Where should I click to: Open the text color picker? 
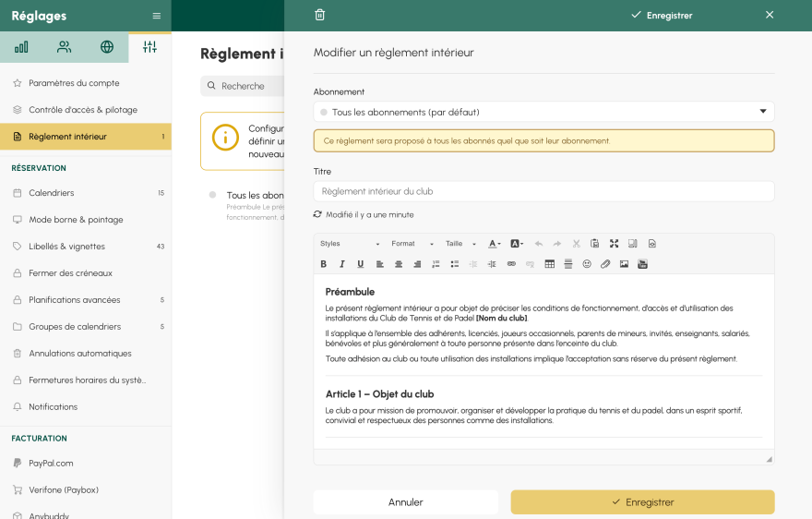(x=494, y=244)
